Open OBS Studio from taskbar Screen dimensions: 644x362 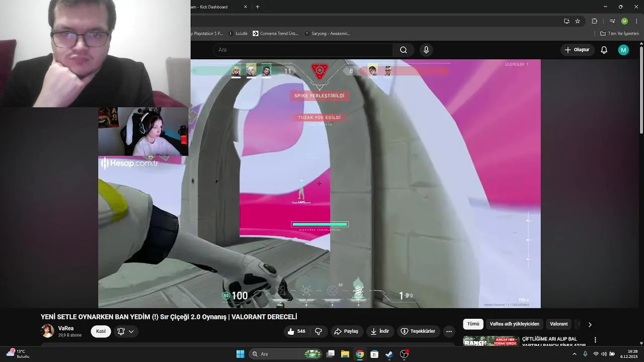pos(404,354)
